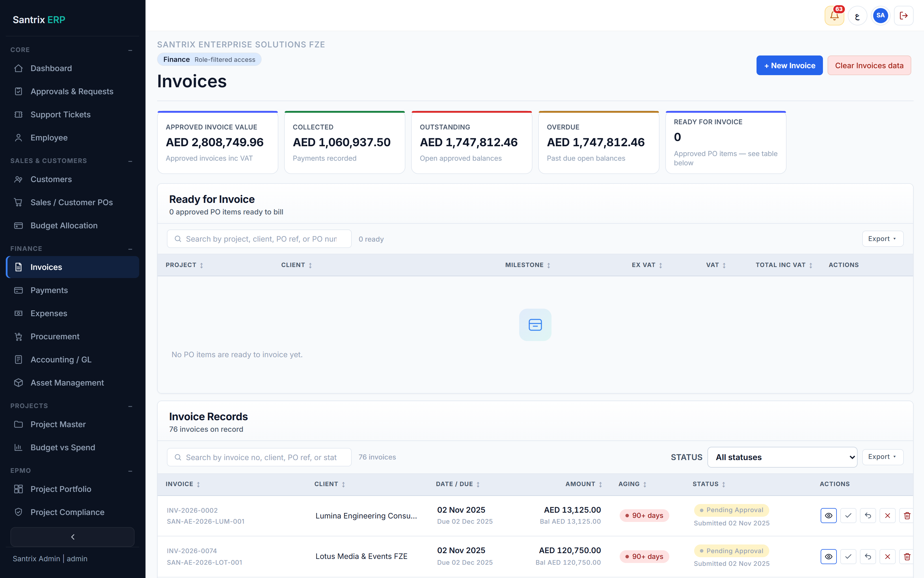Collapse the CORE sidebar section

pos(130,50)
